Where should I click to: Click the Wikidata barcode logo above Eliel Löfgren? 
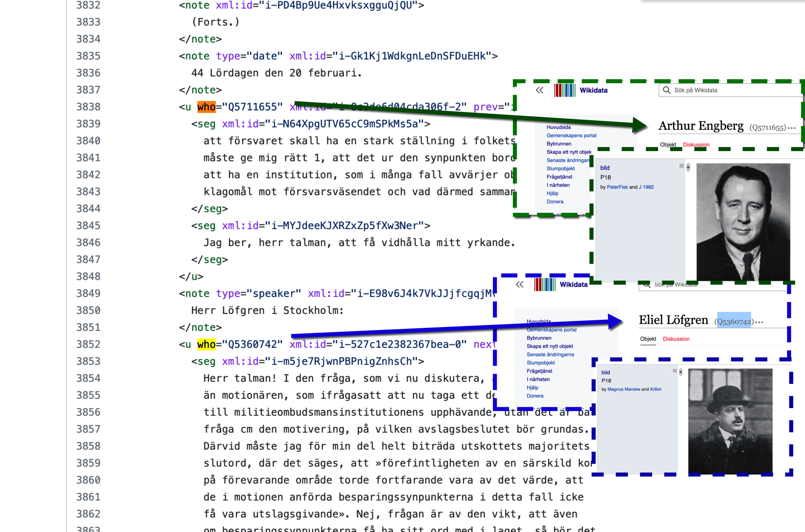tap(544, 285)
